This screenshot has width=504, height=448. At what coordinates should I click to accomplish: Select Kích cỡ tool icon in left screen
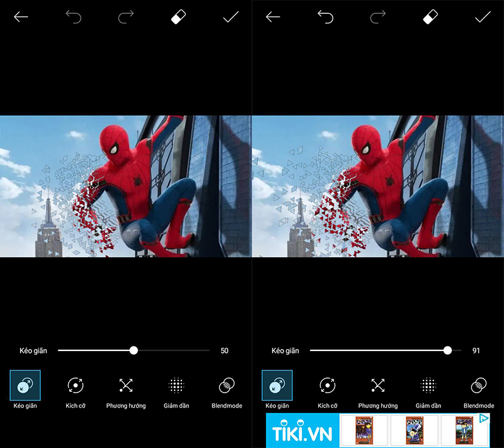[76, 385]
